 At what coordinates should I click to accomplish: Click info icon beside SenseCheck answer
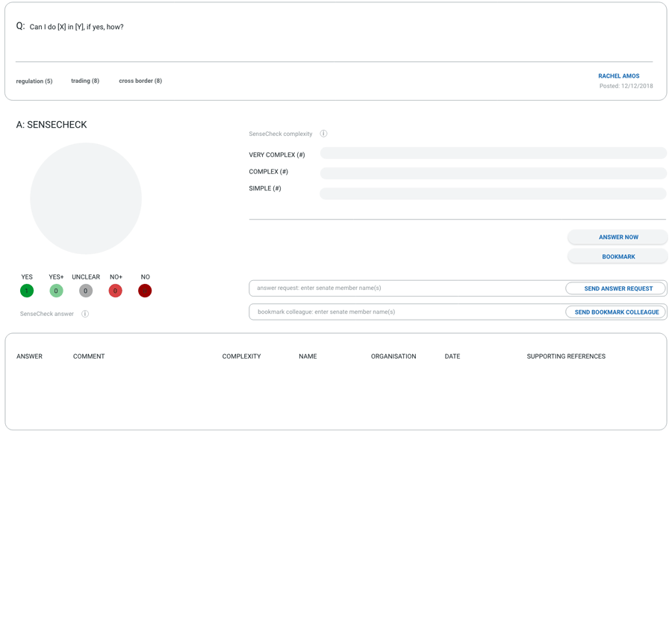(85, 314)
